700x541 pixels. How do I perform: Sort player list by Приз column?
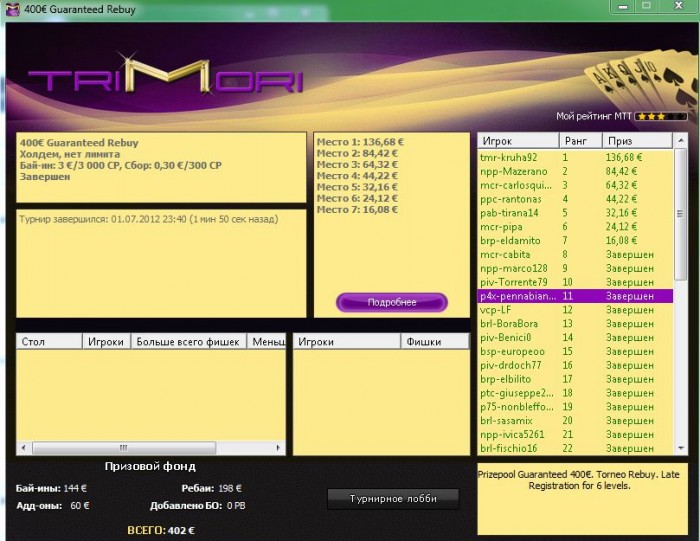click(x=637, y=141)
